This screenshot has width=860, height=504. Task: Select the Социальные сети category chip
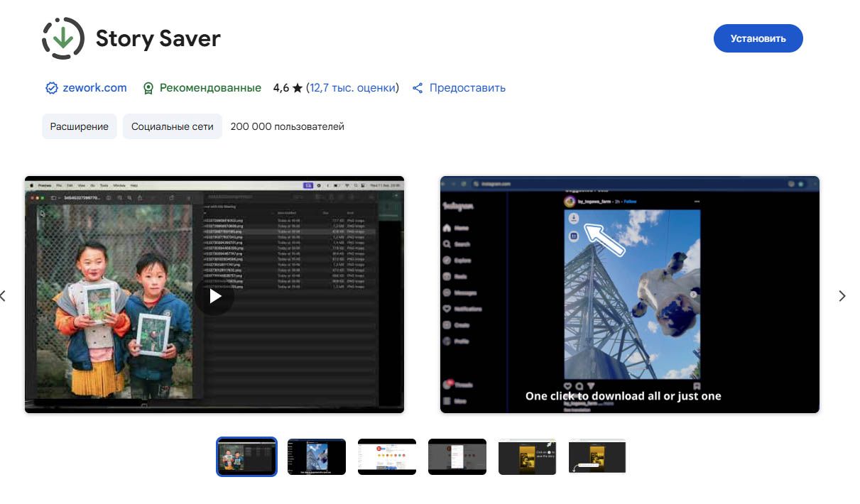click(173, 126)
